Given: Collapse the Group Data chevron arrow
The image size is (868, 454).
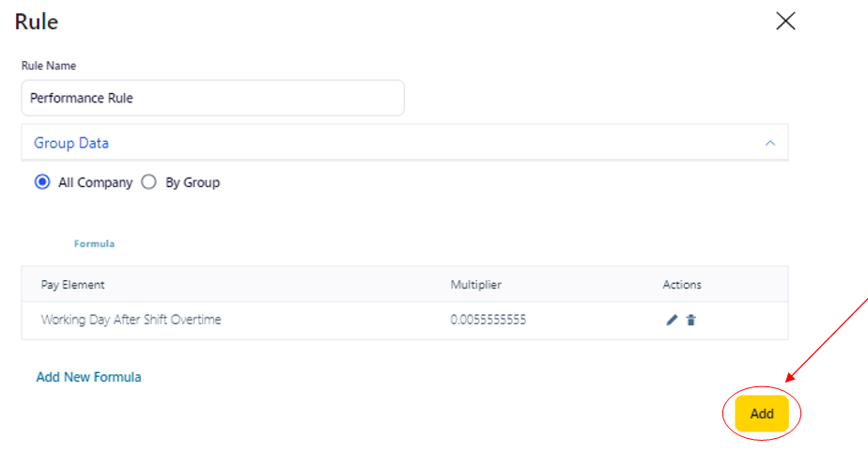Looking at the screenshot, I should (x=770, y=144).
